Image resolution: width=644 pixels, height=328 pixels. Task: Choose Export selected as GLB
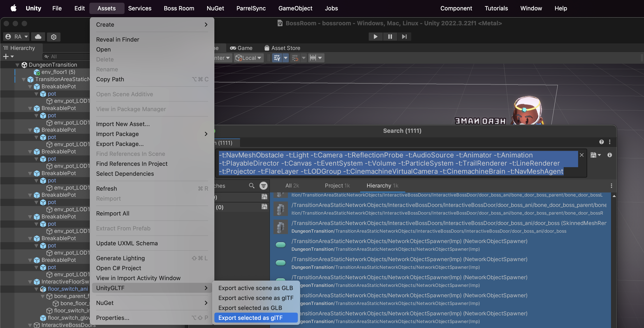pyautogui.click(x=256, y=308)
